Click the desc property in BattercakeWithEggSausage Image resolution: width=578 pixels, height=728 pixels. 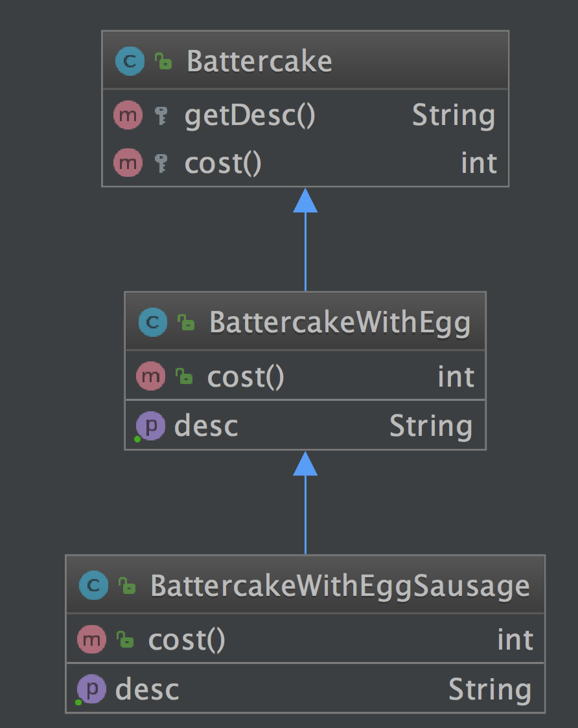point(147,690)
